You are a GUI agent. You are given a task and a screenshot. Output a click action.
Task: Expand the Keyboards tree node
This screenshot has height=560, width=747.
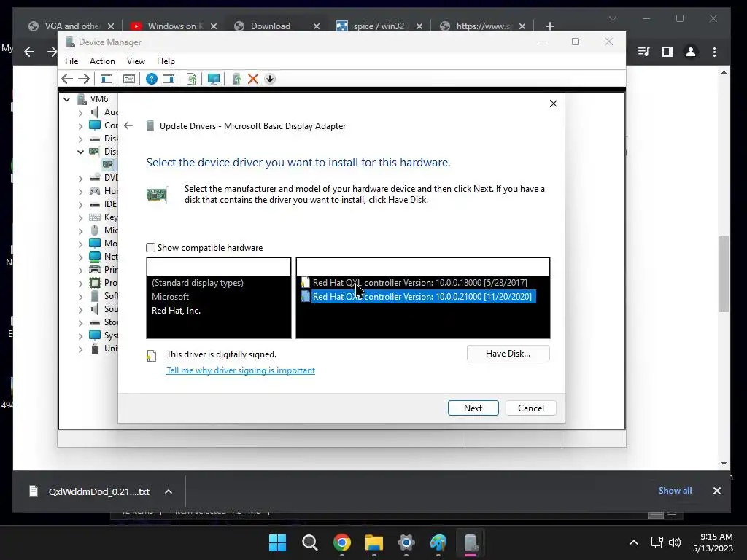(80, 217)
